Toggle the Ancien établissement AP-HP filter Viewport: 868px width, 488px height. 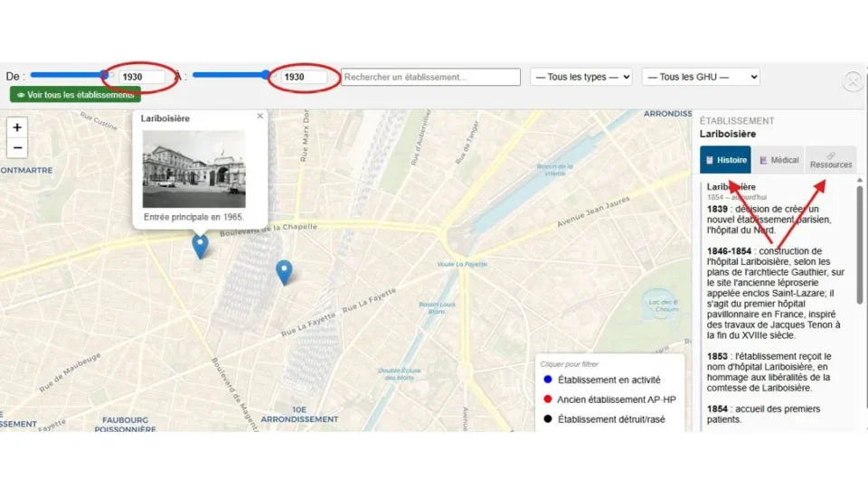coord(609,399)
